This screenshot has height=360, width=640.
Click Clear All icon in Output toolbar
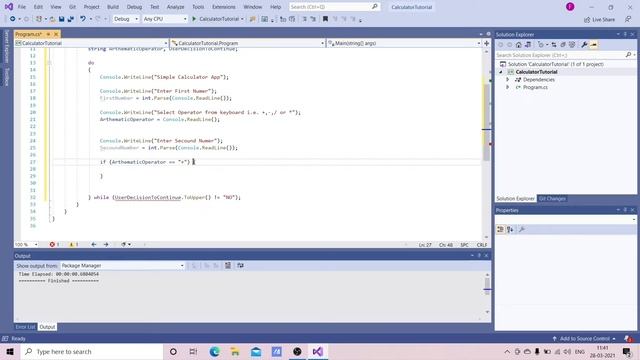pos(228,266)
